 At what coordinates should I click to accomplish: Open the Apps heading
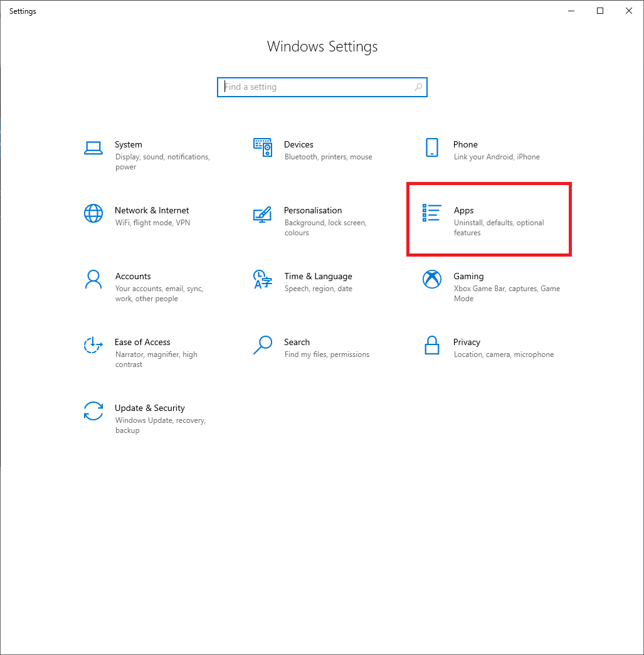pyautogui.click(x=463, y=211)
